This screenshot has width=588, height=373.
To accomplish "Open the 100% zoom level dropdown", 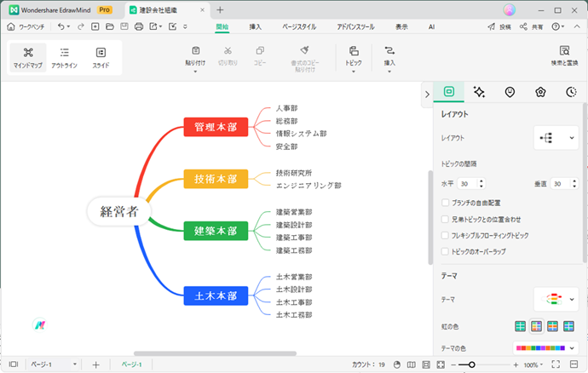I will pyautogui.click(x=533, y=364).
